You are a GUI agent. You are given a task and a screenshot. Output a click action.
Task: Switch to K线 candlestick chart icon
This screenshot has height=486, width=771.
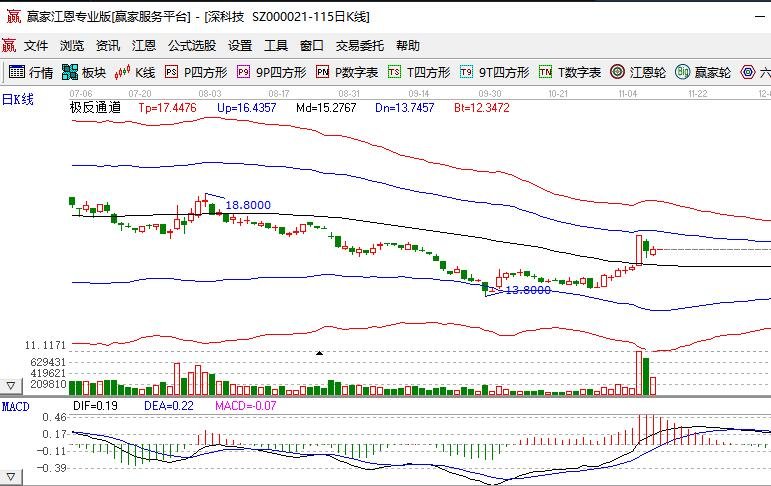pyautogui.click(x=122, y=72)
